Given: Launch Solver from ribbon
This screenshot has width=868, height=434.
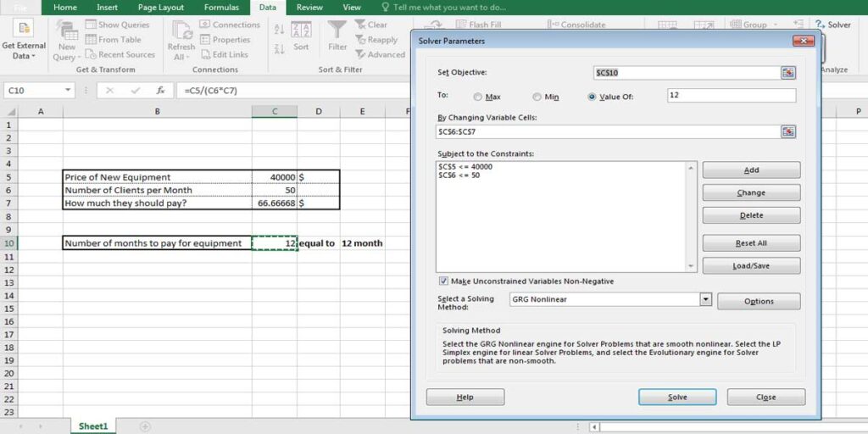Looking at the screenshot, I should 833,25.
